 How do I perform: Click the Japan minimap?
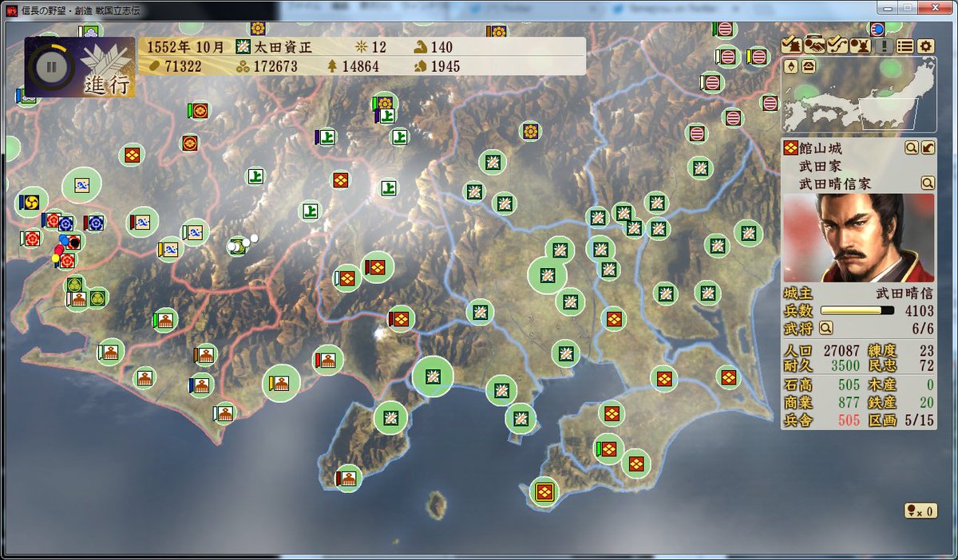pyautogui.click(x=858, y=96)
